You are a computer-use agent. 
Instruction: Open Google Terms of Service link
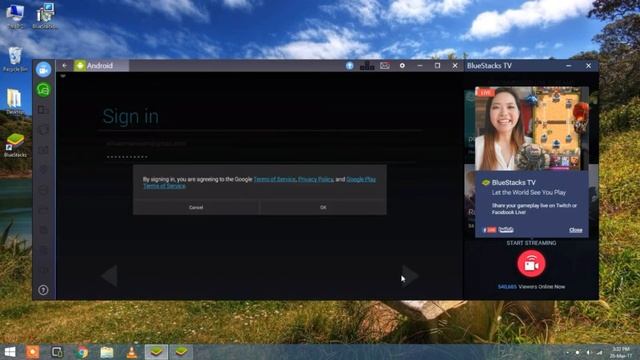tap(274, 179)
